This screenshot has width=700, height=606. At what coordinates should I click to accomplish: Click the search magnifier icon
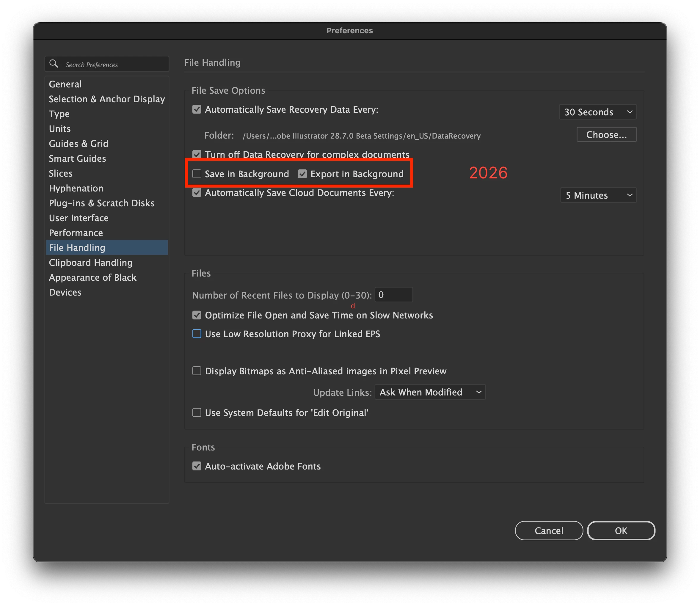pos(54,64)
